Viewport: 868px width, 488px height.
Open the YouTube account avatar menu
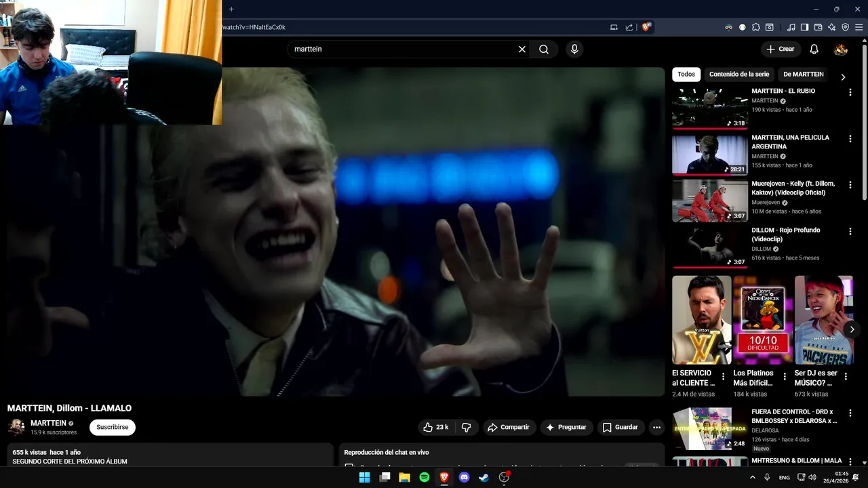coord(841,49)
